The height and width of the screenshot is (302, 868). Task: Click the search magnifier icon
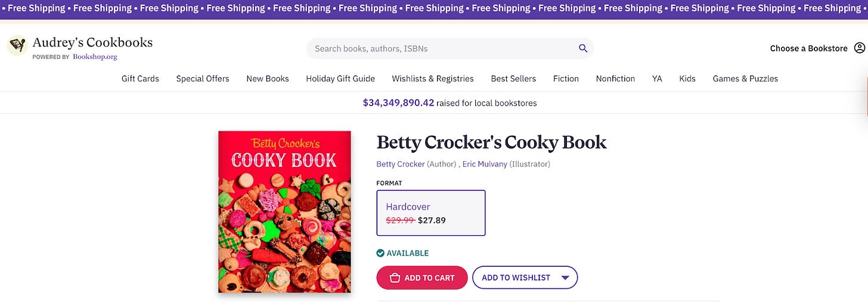click(583, 48)
